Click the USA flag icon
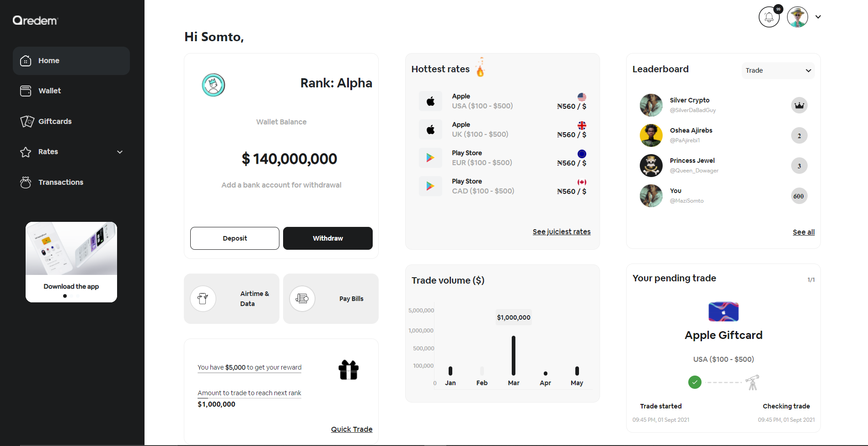868x446 pixels. 582,97
